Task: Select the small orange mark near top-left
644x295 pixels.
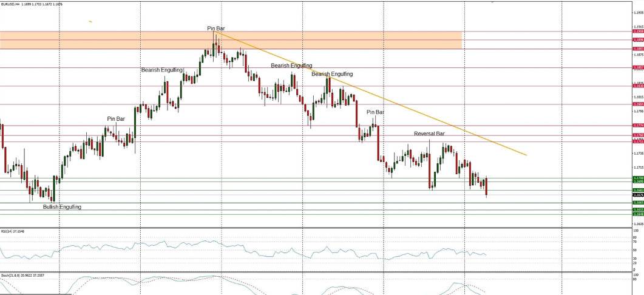Action: pyautogui.click(x=90, y=22)
